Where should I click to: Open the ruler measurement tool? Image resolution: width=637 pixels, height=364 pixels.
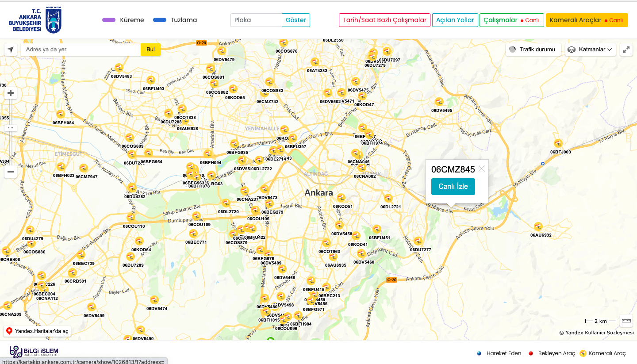[x=626, y=321]
